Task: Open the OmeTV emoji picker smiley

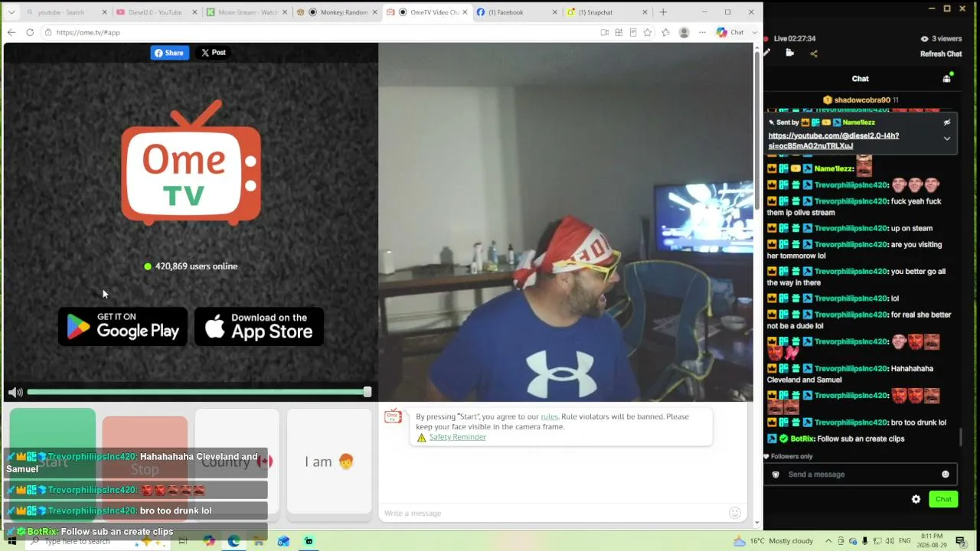Action: coord(735,513)
